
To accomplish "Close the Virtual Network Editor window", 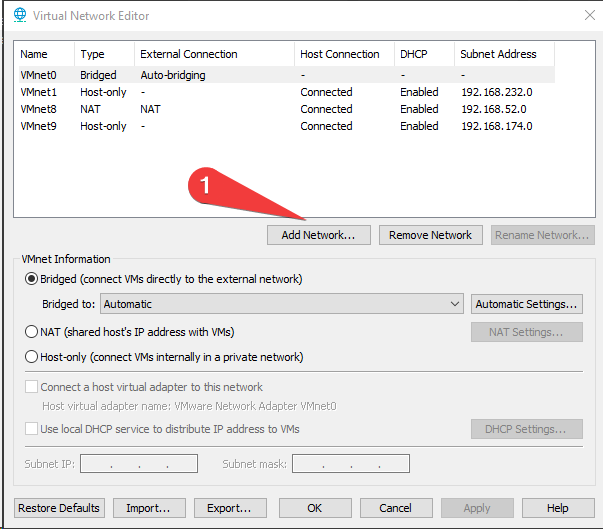I will pyautogui.click(x=590, y=15).
